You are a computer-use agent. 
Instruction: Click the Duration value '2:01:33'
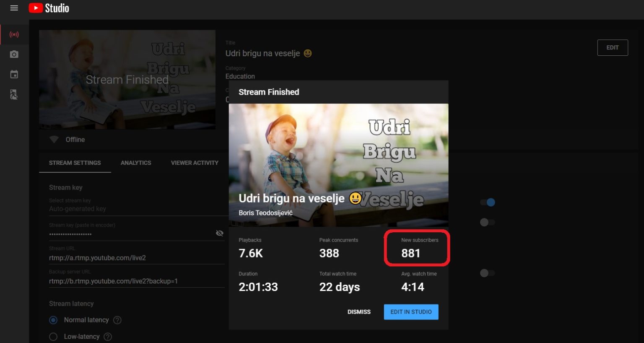(258, 287)
